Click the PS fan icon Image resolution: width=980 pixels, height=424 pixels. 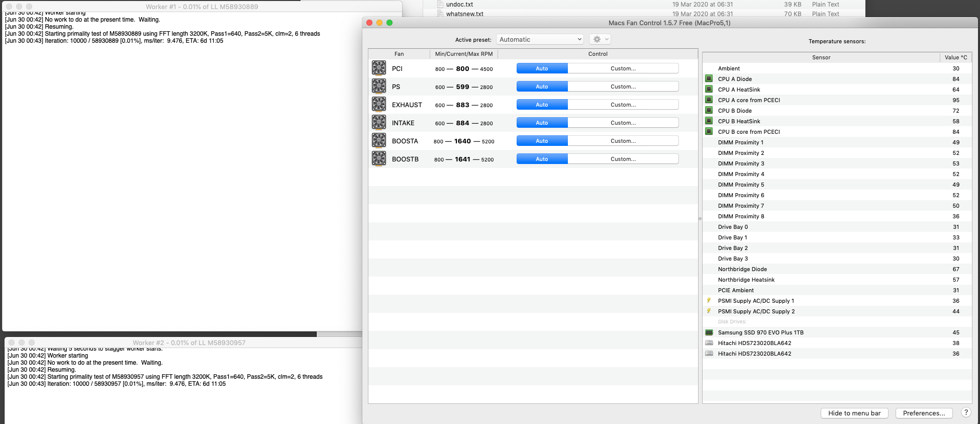[379, 86]
